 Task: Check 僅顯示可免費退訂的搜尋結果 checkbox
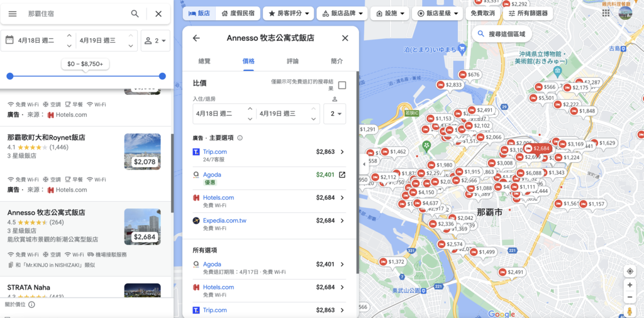click(342, 85)
